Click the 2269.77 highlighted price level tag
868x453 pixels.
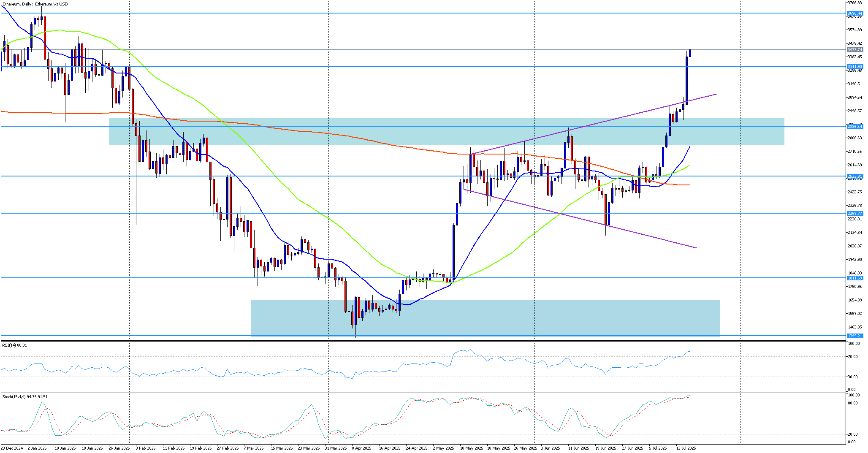855,214
